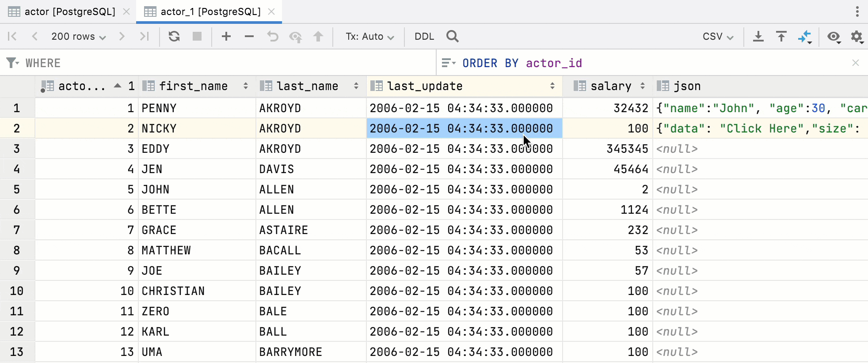868x363 pixels.
Task: Select the actor_1 [PostgreSQL] tab
Action: tap(210, 11)
